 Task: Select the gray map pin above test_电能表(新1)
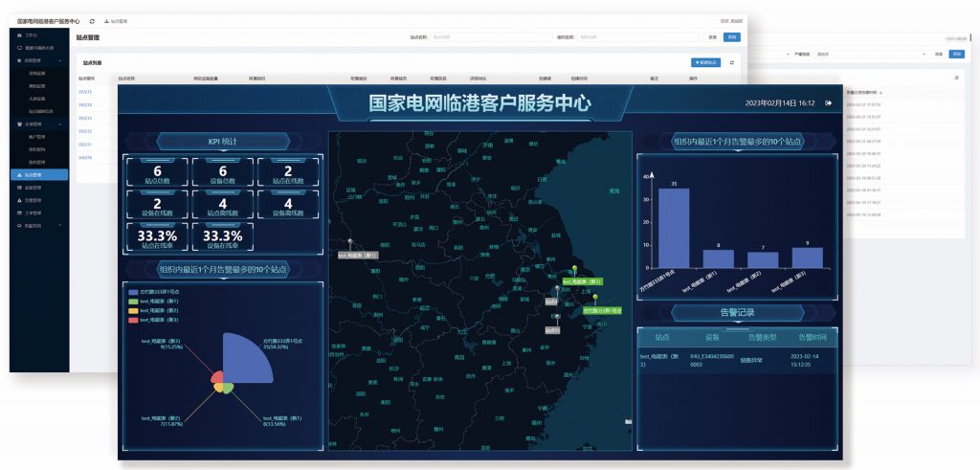(350, 244)
